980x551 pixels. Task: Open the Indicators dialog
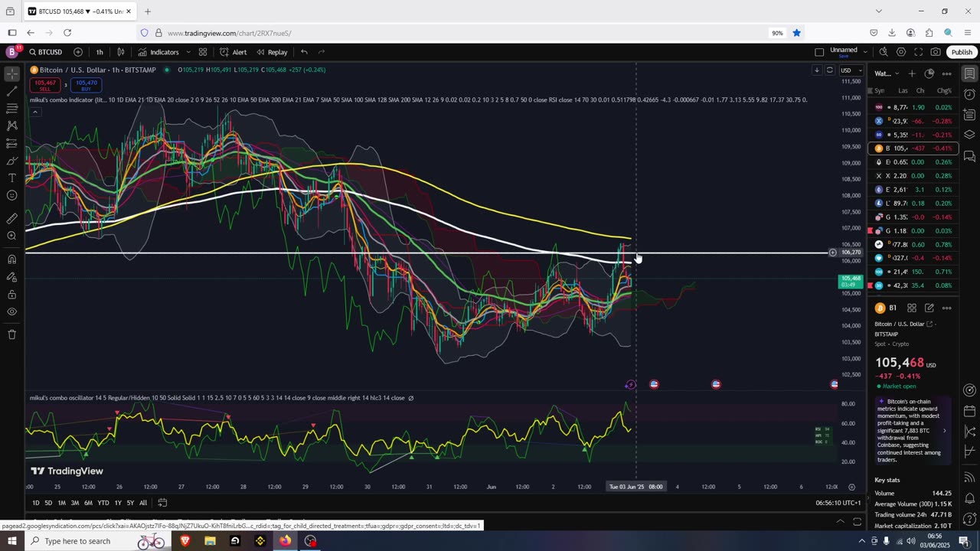pyautogui.click(x=158, y=52)
